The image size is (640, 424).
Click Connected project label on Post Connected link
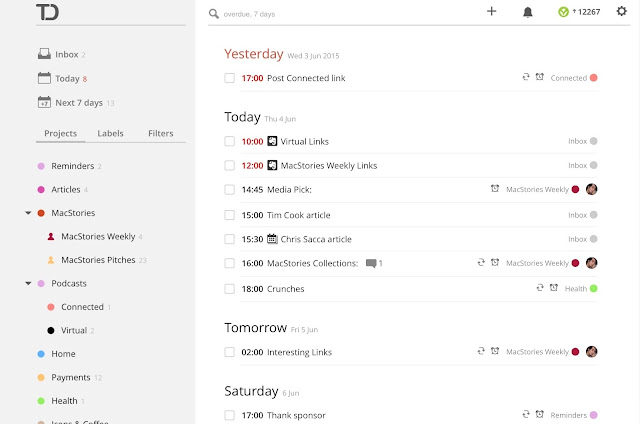pos(569,78)
